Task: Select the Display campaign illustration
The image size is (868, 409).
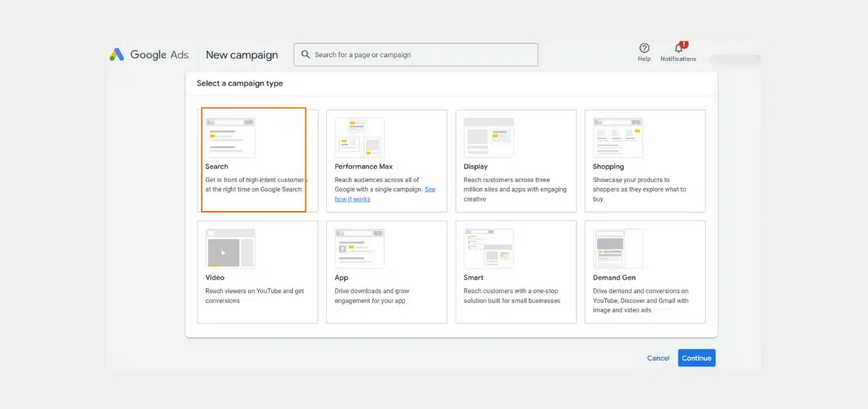Action: (x=489, y=137)
